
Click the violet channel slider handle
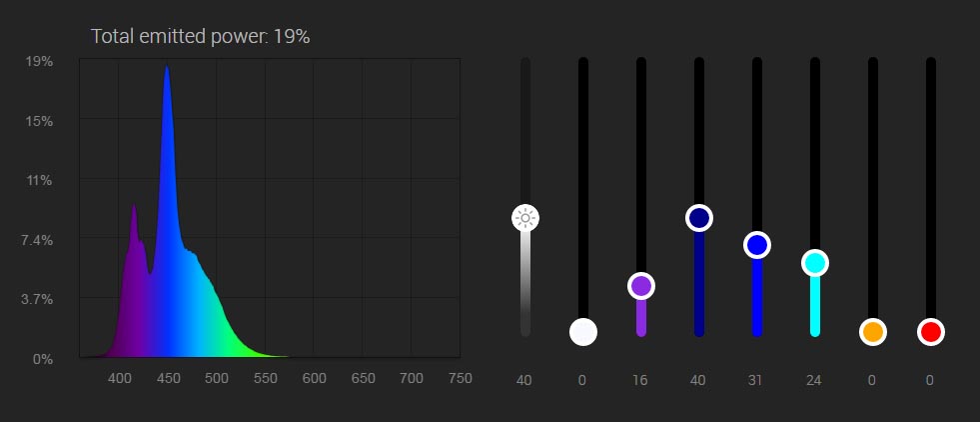[641, 286]
